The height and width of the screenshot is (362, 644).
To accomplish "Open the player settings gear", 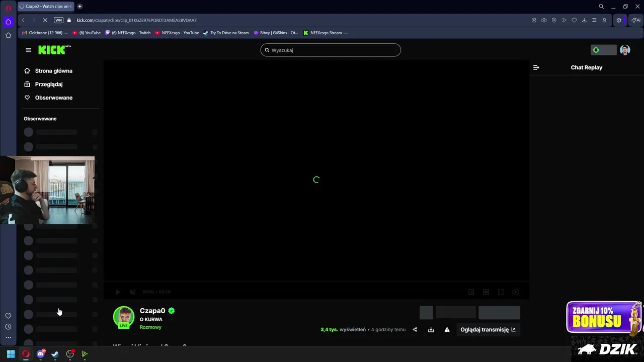I will point(515,292).
